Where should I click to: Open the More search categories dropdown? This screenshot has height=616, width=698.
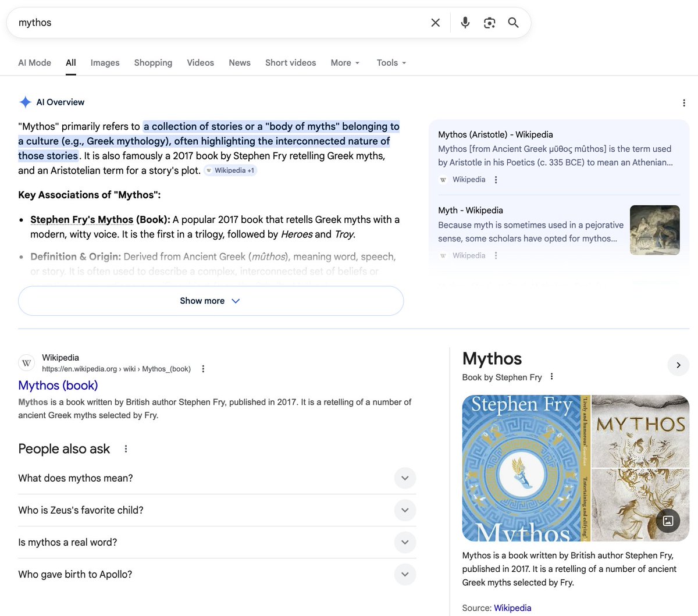[x=345, y=62]
